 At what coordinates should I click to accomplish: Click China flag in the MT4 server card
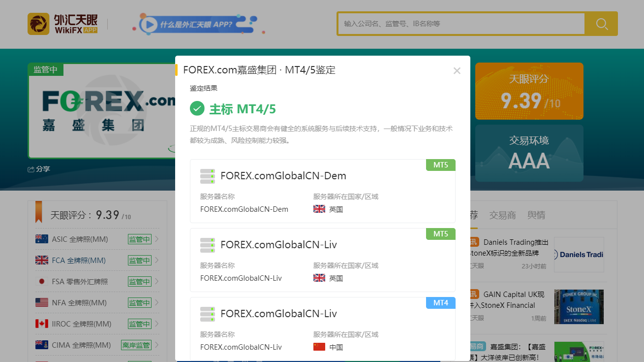pyautogui.click(x=319, y=347)
